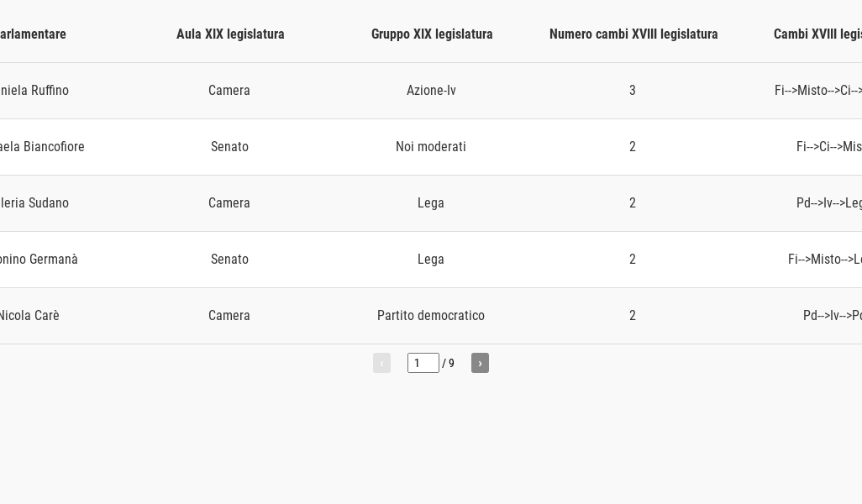
Task: Click the Azione-Iv group cell
Action: (431, 90)
